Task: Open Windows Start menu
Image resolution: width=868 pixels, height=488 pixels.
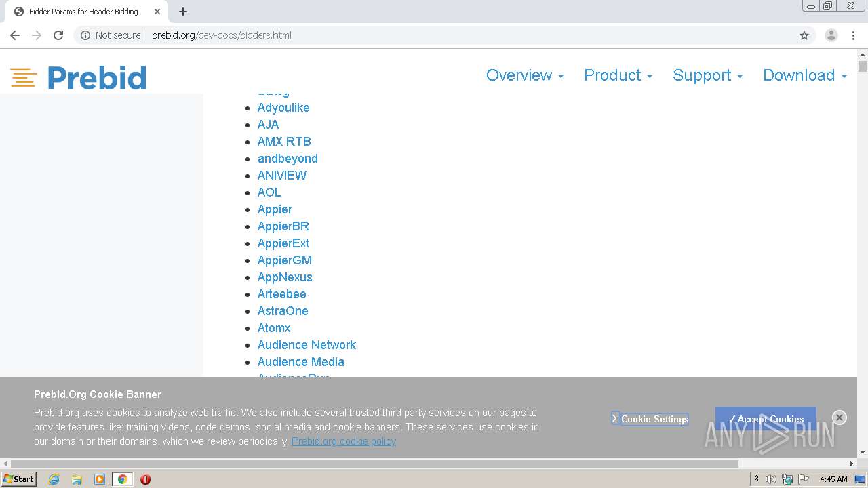Action: point(18,479)
